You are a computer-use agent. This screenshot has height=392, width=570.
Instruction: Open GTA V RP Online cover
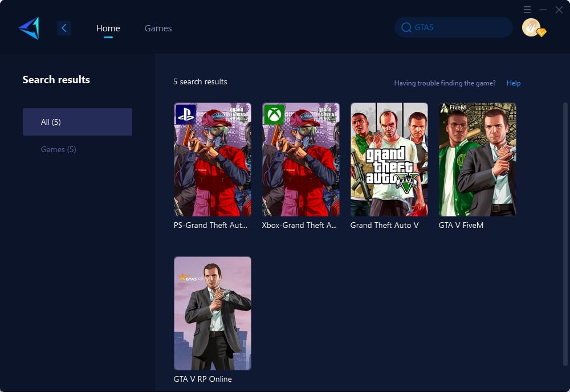tap(213, 313)
